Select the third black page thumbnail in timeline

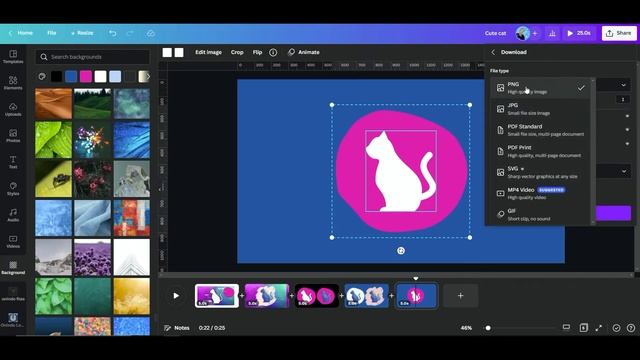317,296
